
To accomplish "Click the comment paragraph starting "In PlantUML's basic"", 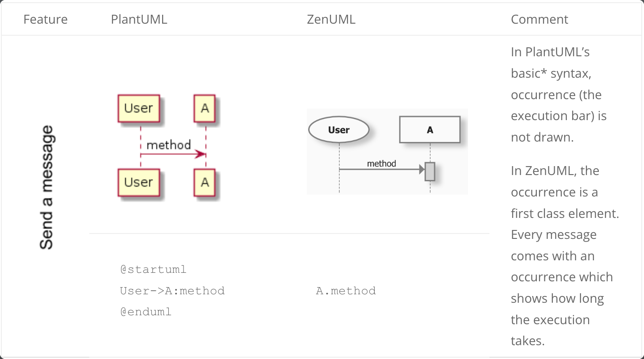I will (558, 95).
